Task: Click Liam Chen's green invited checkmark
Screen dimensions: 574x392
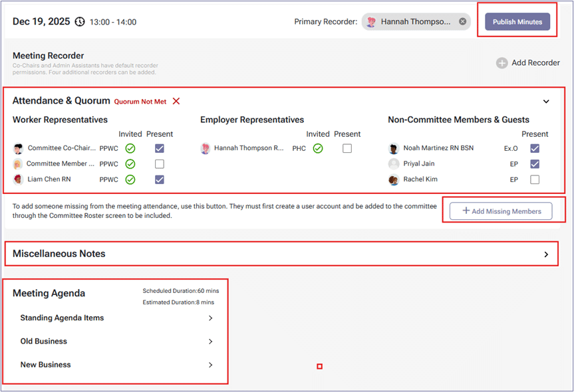Action: click(130, 179)
